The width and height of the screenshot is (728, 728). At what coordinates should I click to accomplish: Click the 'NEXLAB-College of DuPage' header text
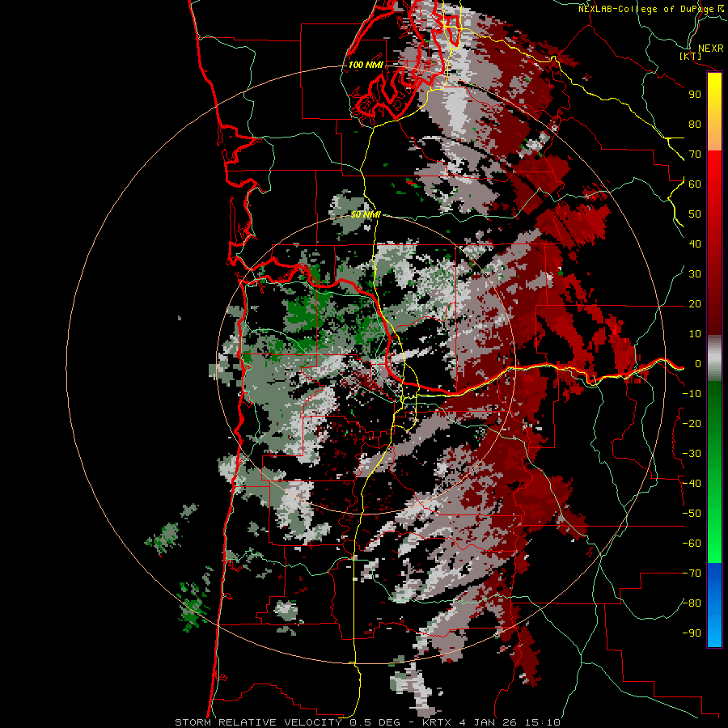[x=646, y=9]
